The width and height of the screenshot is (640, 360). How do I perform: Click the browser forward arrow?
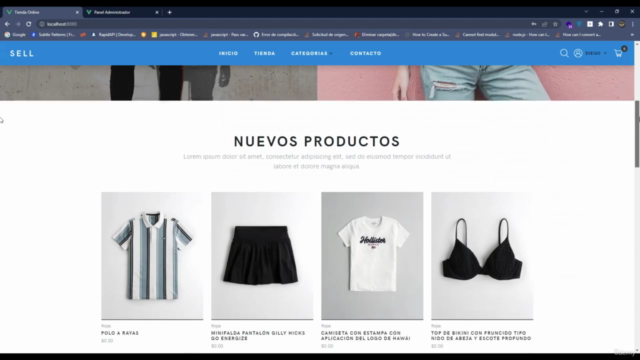18,24
